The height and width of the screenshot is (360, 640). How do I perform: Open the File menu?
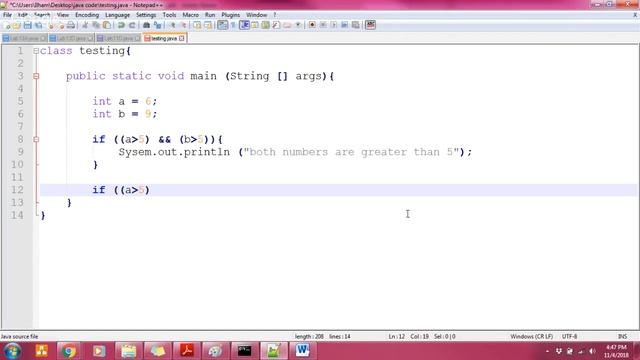coord(7,15)
